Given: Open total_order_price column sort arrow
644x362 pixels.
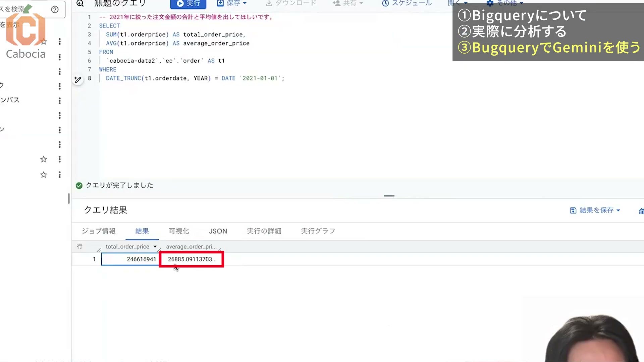Looking at the screenshot, I should point(155,247).
